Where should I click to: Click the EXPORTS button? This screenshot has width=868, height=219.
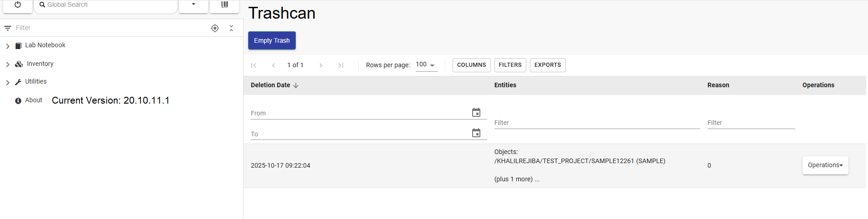click(x=547, y=65)
